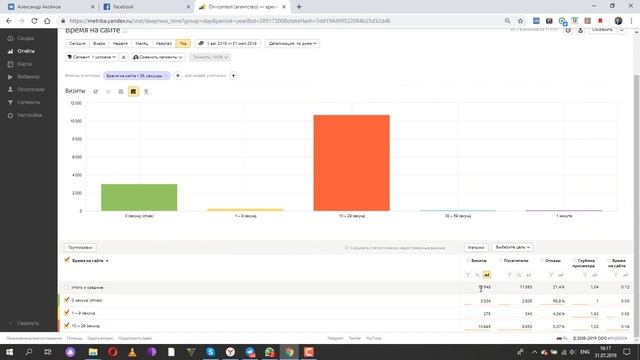Click the Визиты column percent icon

click(477, 275)
